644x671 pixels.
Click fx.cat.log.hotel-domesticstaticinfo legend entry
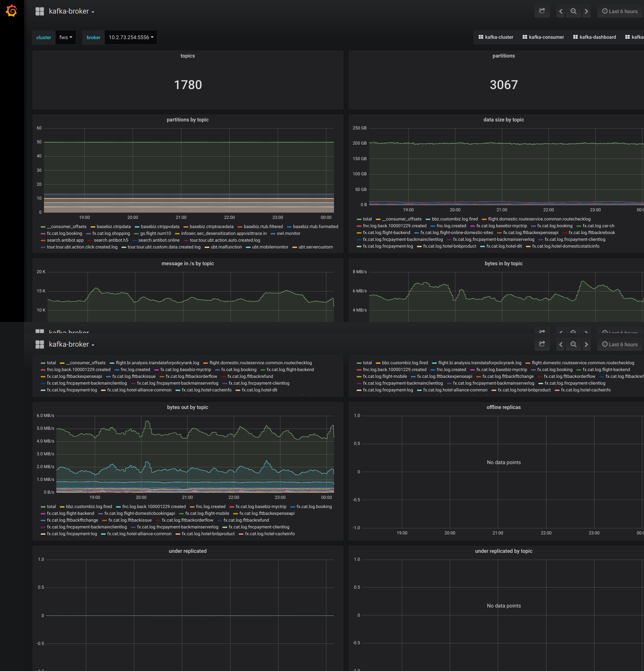coord(566,246)
